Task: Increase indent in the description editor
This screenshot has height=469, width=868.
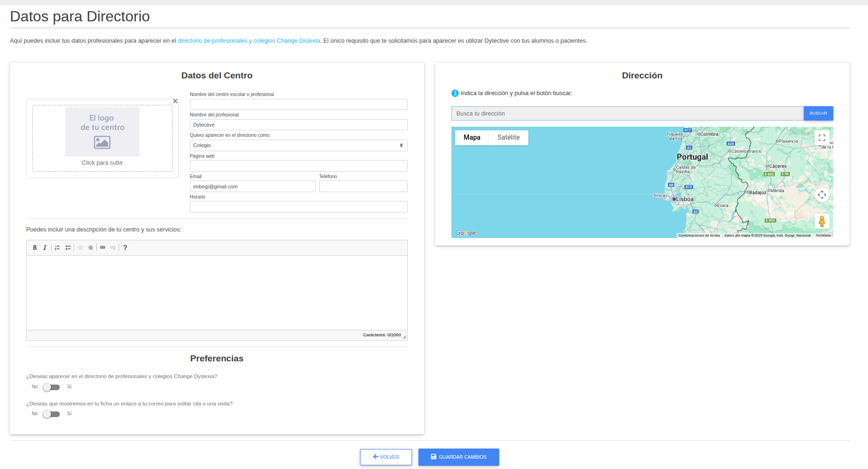Action: coord(90,248)
